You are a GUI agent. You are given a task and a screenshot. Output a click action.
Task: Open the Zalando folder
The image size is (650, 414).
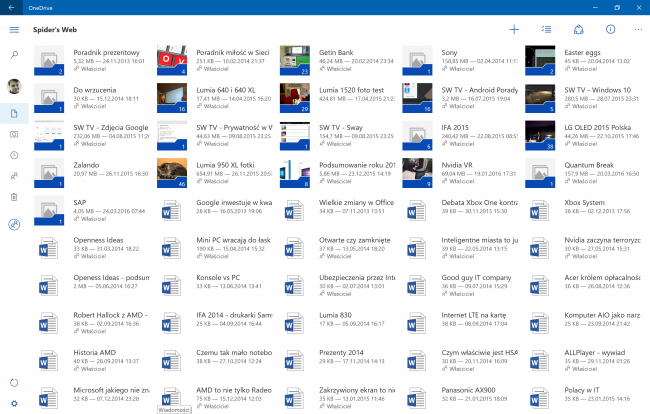click(91, 173)
